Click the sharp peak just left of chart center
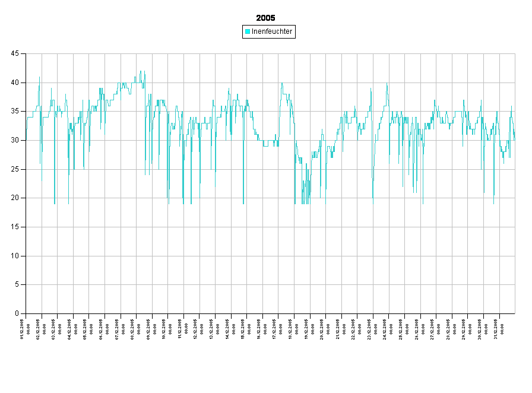The height and width of the screenshot is (393, 532). [x=282, y=84]
